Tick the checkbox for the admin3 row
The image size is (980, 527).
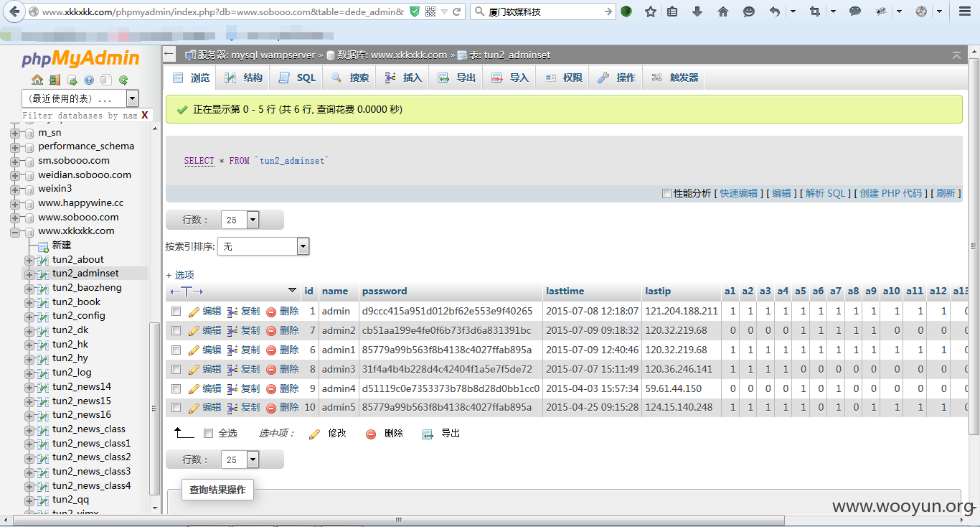point(176,370)
